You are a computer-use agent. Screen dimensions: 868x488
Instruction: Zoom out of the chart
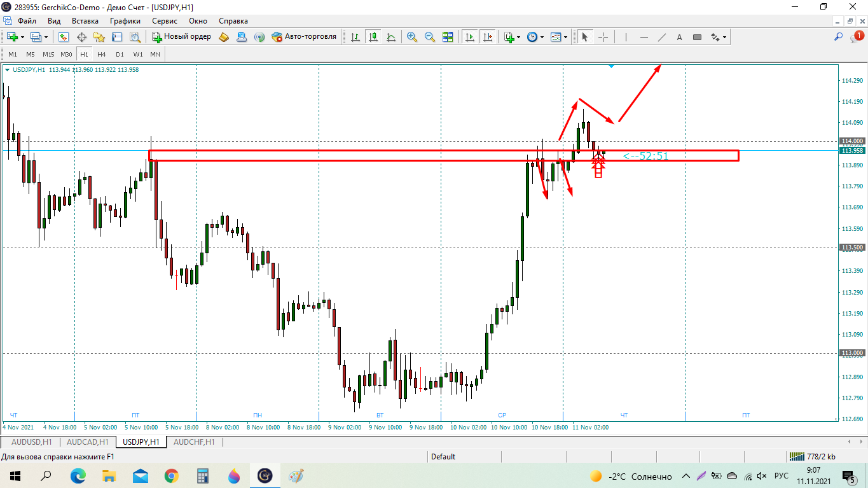(x=430, y=37)
